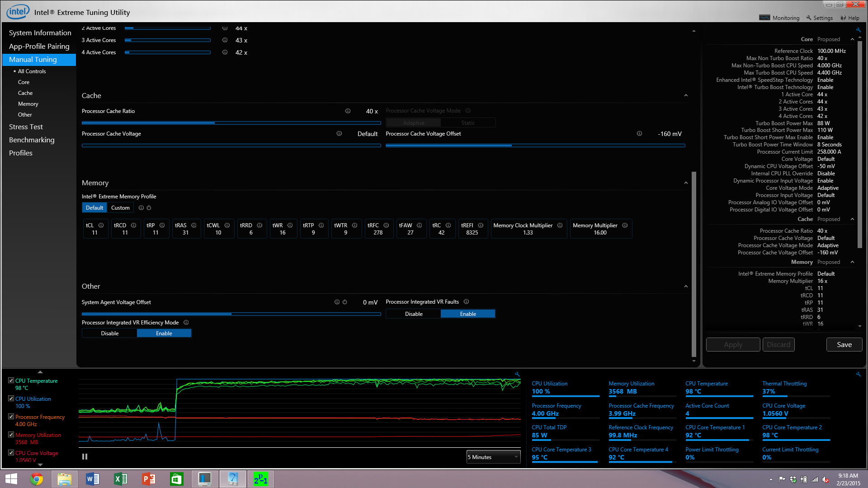Open Profiles in the sidebar

point(21,153)
